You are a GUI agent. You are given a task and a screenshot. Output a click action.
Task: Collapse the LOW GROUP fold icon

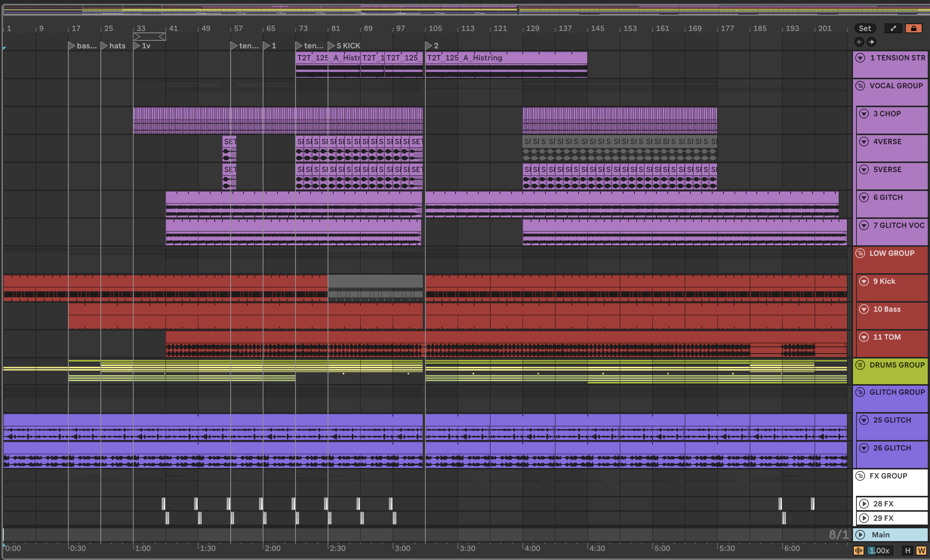coord(860,253)
